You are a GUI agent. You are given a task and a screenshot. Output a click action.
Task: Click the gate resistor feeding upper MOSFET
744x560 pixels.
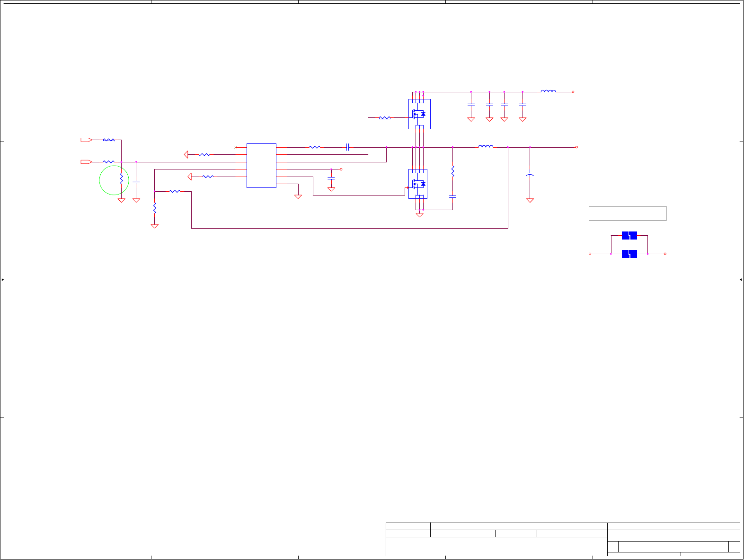(x=385, y=118)
